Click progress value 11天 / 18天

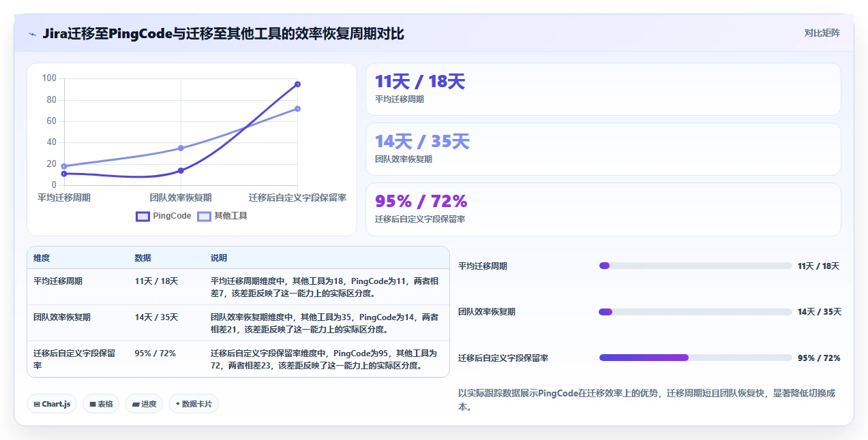818,266
